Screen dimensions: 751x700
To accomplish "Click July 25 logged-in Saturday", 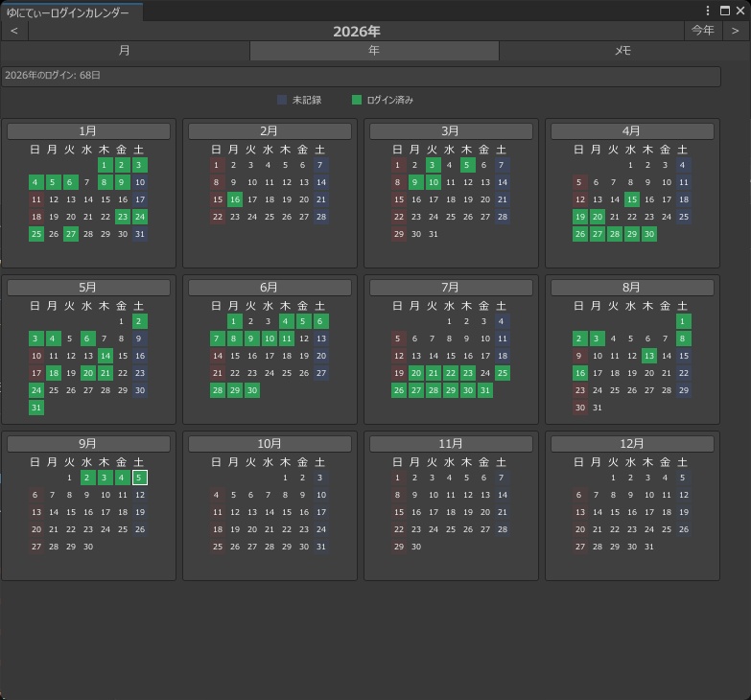I will tap(502, 373).
